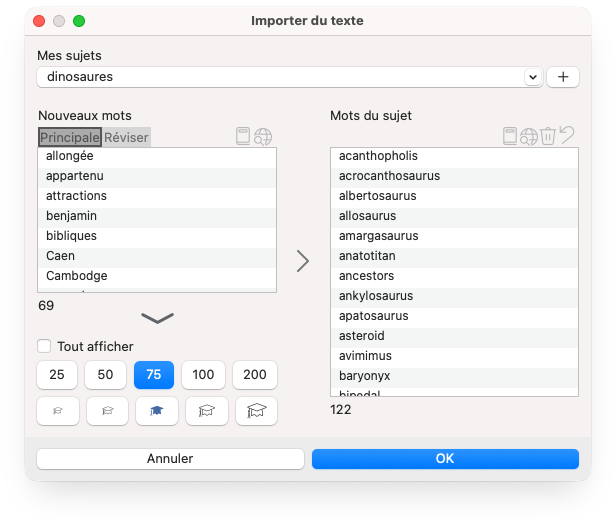Click undo arrow icon above Mots du sujet
The image size is (616, 524).
(x=567, y=136)
